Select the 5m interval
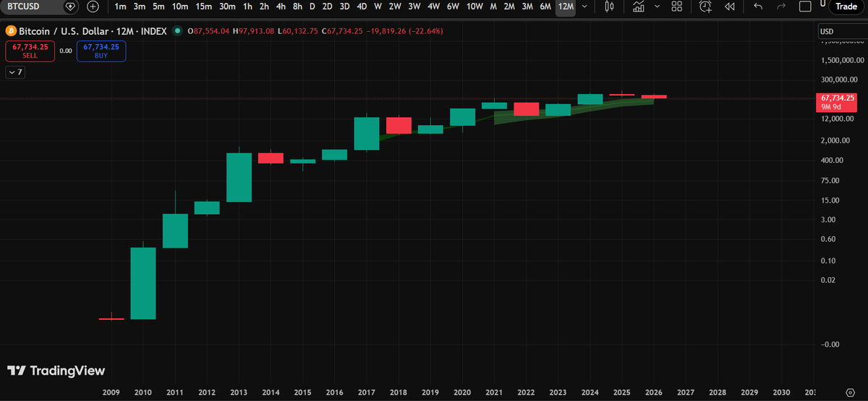The width and height of the screenshot is (868, 401). pos(158,7)
